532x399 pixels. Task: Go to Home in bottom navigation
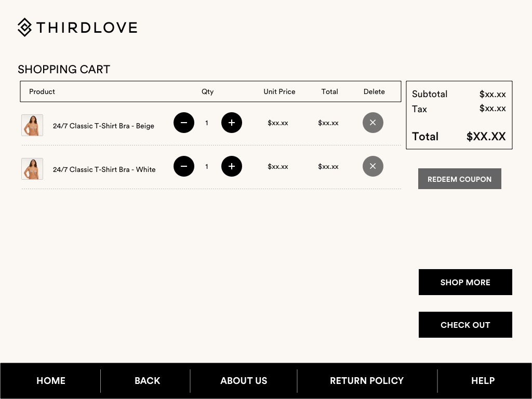pyautogui.click(x=51, y=381)
